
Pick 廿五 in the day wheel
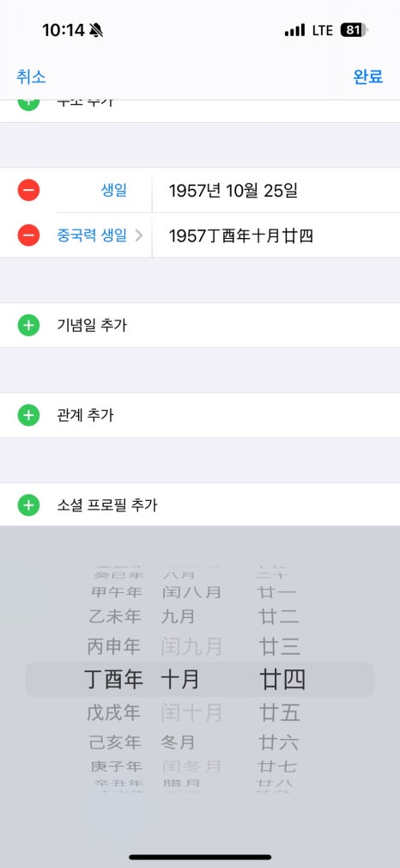279,712
